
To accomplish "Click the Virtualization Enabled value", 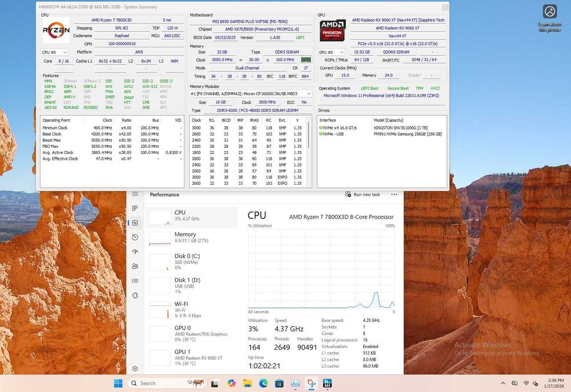I will (x=371, y=346).
